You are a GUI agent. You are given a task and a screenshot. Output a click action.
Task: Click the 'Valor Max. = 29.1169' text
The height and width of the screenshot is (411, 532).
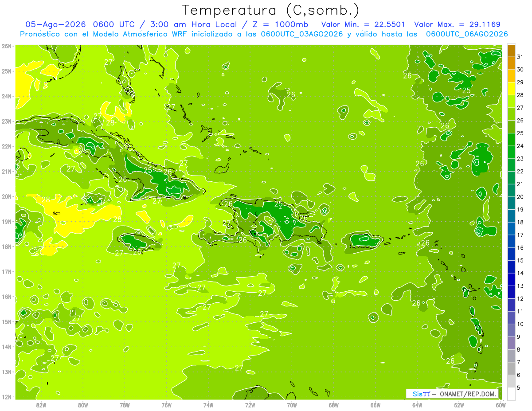click(x=457, y=24)
